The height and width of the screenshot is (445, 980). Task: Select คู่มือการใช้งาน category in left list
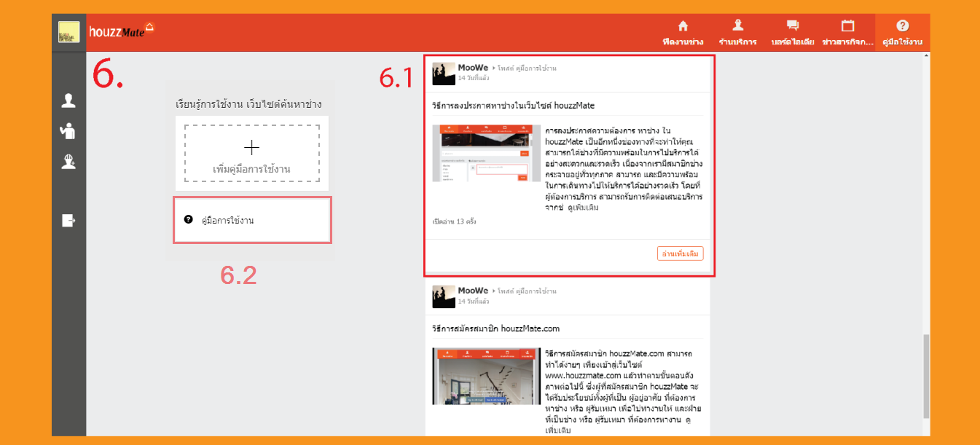tap(252, 219)
